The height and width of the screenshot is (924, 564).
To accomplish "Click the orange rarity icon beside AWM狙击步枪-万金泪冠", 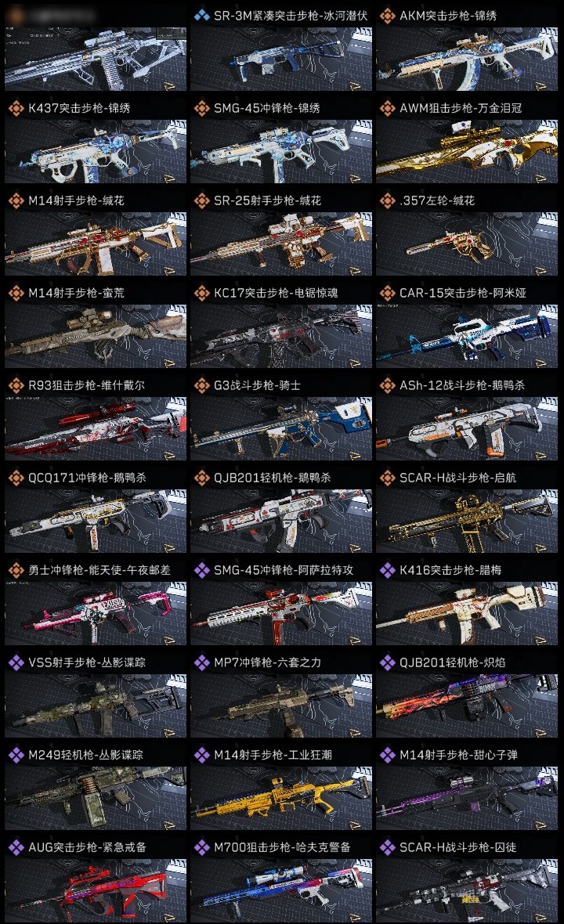I will click(x=387, y=108).
